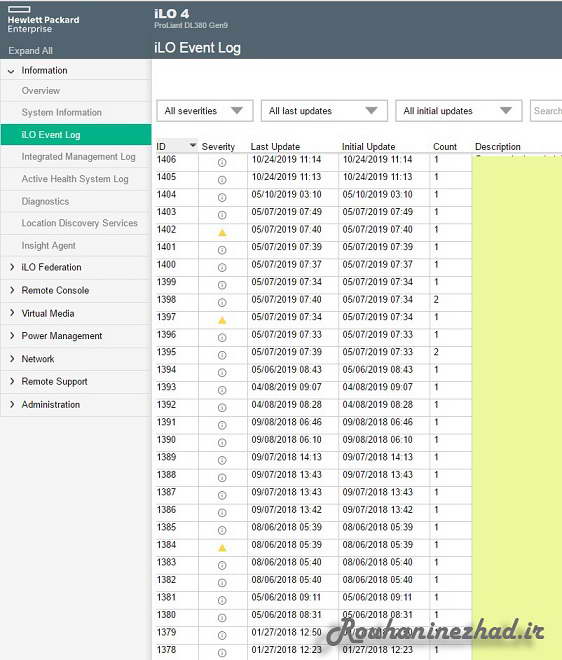Click the info severity icon in row 1401
The width and height of the screenshot is (562, 660).
pyautogui.click(x=222, y=250)
